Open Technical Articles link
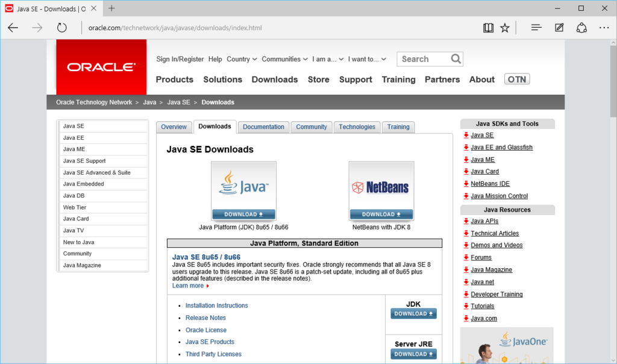Screen dimensions: 617x364 (x=495, y=233)
